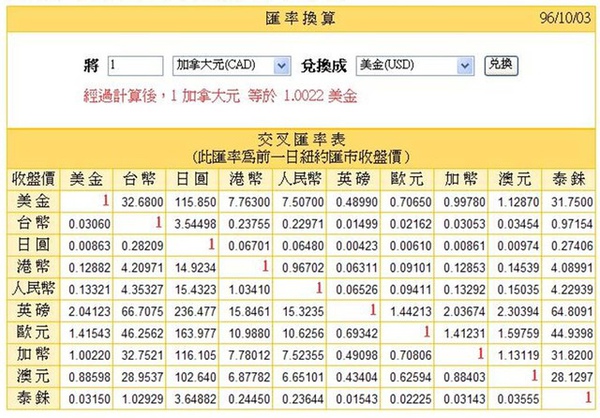The image size is (600, 418).
Task: Click the 加幣 row label
Action: tap(33, 354)
